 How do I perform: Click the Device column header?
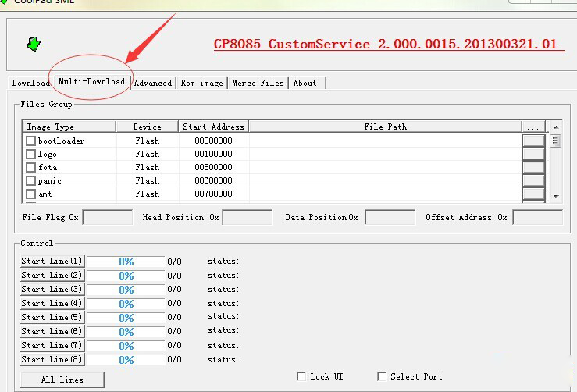pyautogui.click(x=148, y=127)
